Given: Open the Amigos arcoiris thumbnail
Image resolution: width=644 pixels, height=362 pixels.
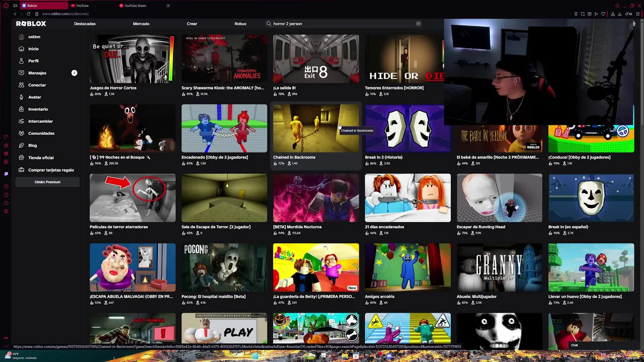Looking at the screenshot, I should coord(408,267).
